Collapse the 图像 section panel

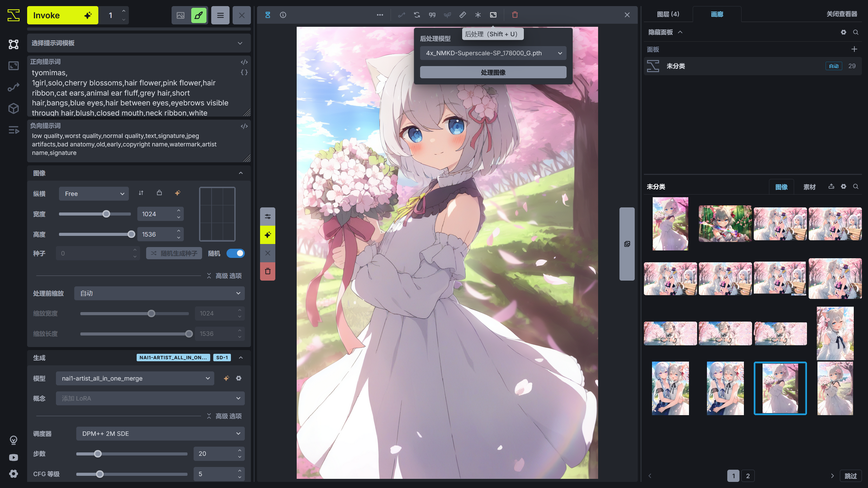click(x=241, y=173)
